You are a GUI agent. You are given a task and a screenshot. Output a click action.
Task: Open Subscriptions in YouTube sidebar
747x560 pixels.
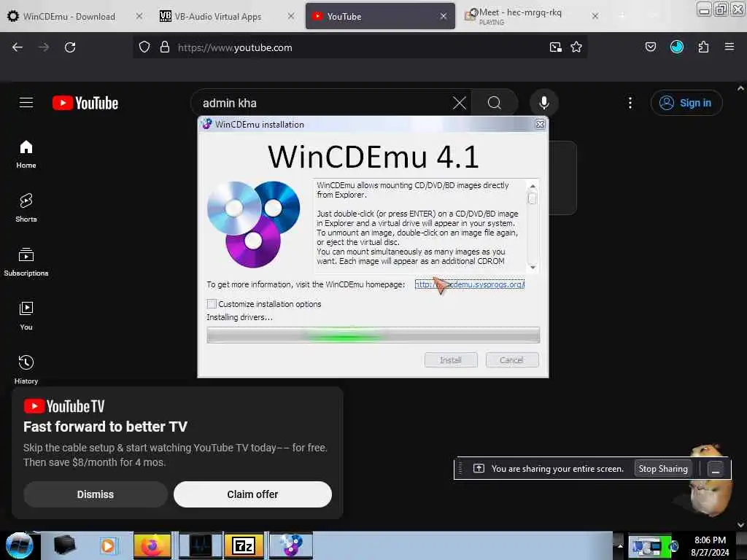26,262
